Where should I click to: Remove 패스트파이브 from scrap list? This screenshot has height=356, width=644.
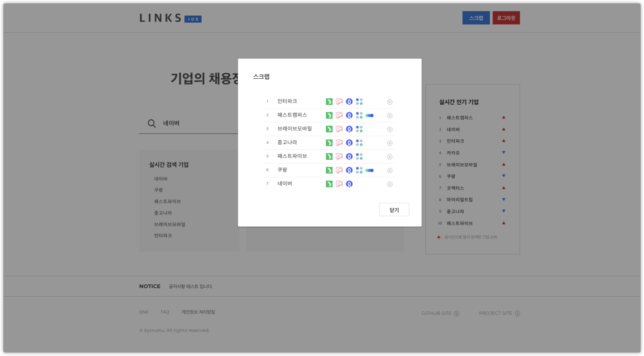[x=390, y=157]
